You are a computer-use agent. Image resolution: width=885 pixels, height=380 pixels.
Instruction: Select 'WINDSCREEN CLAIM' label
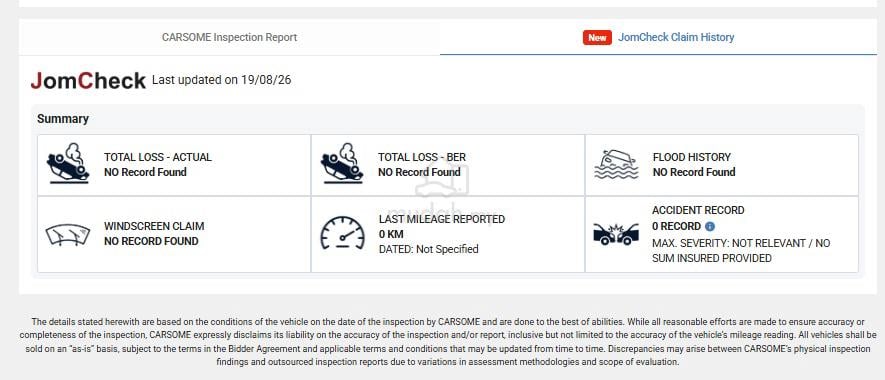[154, 226]
